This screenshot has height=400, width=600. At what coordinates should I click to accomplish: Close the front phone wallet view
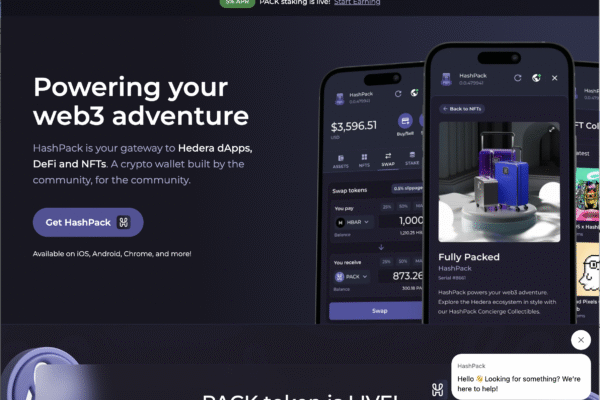pos(554,78)
